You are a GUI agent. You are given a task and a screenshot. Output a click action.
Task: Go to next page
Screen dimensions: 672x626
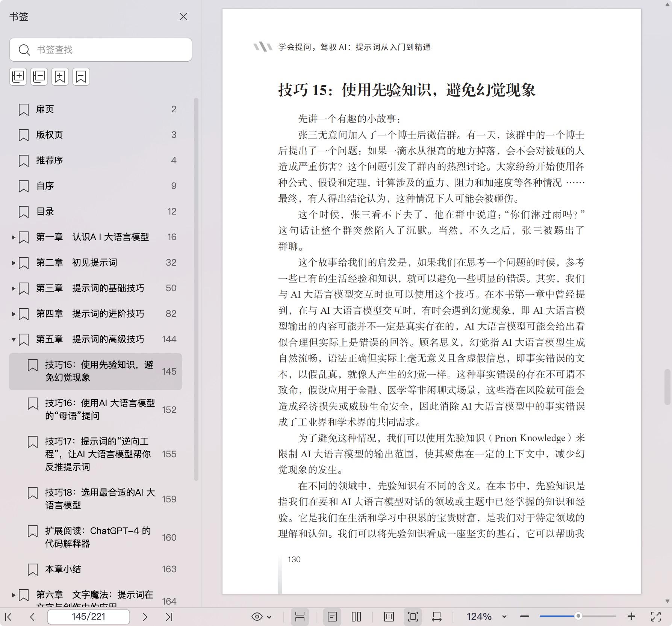[145, 617]
